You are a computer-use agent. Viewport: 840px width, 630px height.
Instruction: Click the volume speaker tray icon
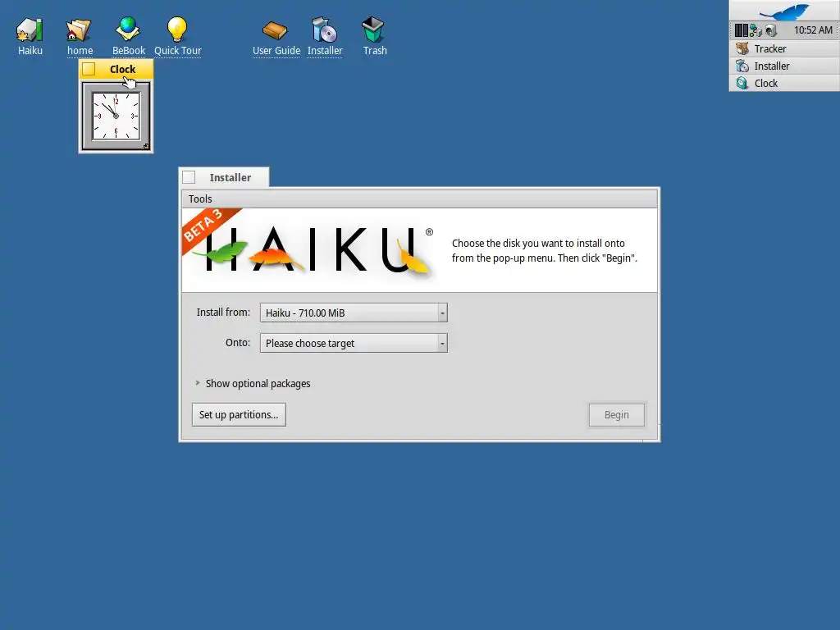tap(770, 30)
